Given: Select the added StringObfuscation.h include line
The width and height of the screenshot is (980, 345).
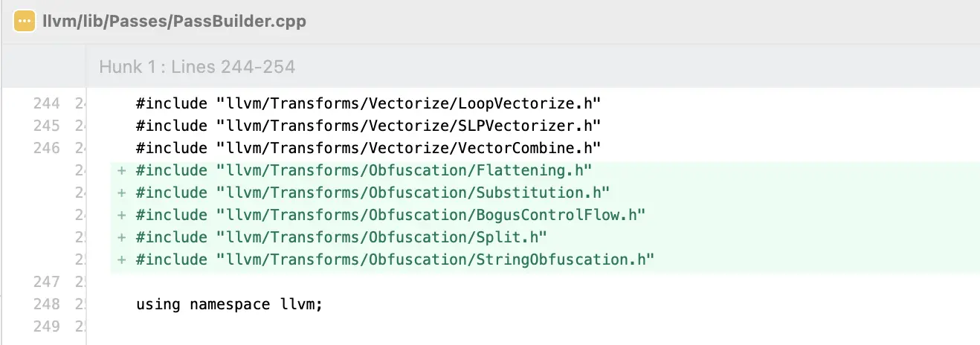Looking at the screenshot, I should click(394, 259).
